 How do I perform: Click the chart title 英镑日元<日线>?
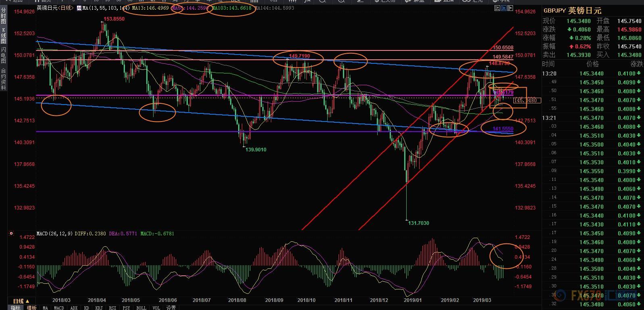55,8
